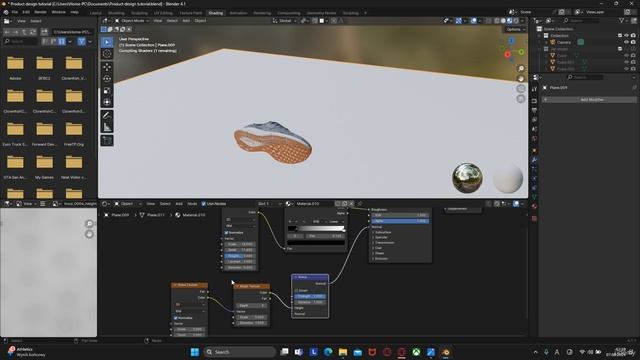This screenshot has height=360, width=640.
Task: Click the color ramp gradient bar
Action: click(316, 229)
